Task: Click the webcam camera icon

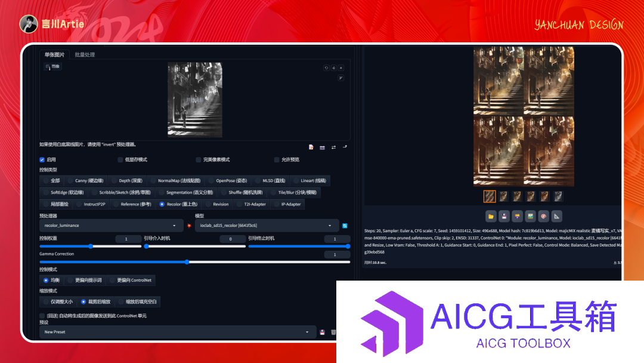Action: click(x=323, y=147)
